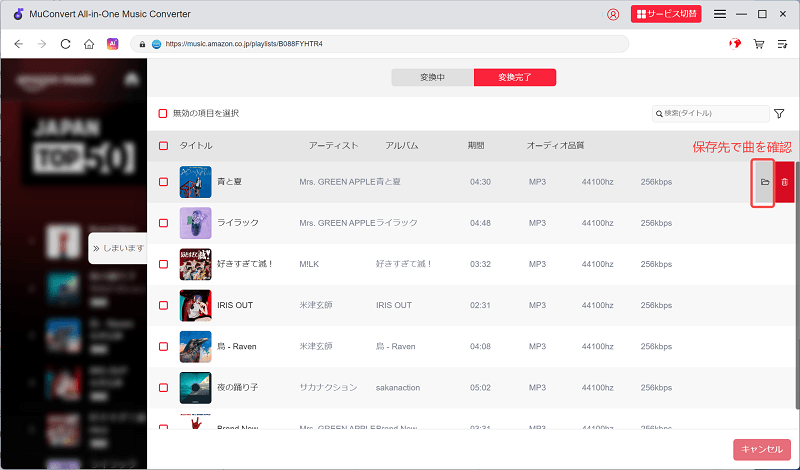
Task: Check the 好きすぎて滅！ row checkbox
Action: [x=163, y=264]
